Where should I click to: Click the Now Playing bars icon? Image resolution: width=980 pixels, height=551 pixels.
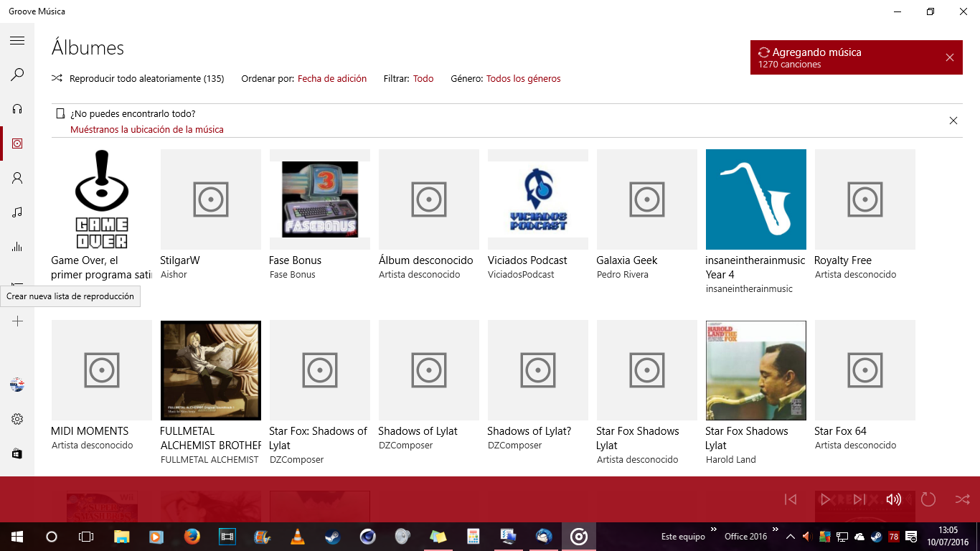[x=17, y=247]
